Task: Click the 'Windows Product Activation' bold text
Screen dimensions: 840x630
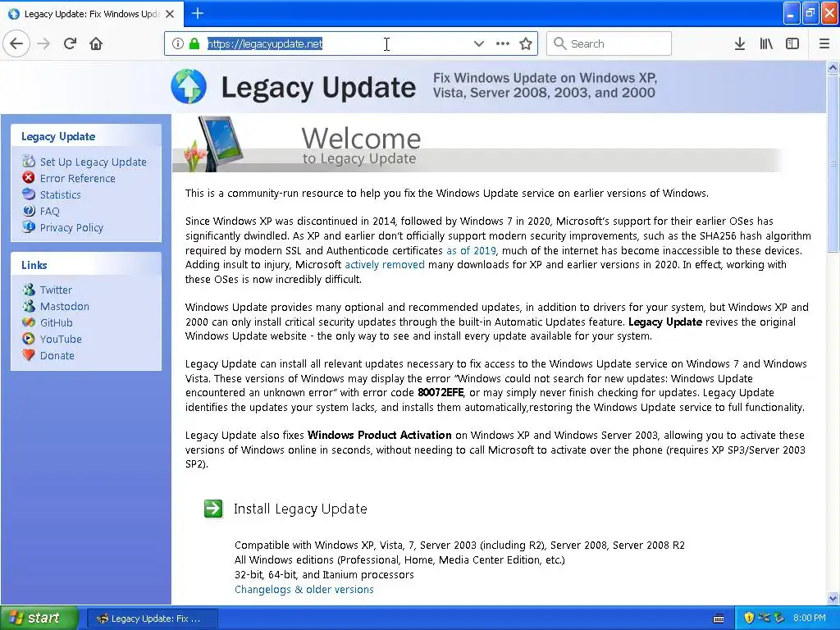Action: point(379,435)
